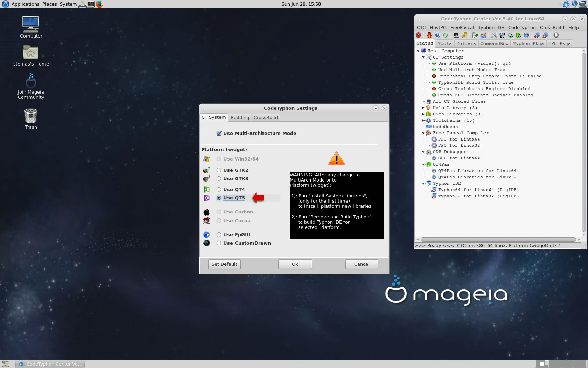
Task: Click the Join Mageia Community desktop icon
Action: pyautogui.click(x=31, y=86)
